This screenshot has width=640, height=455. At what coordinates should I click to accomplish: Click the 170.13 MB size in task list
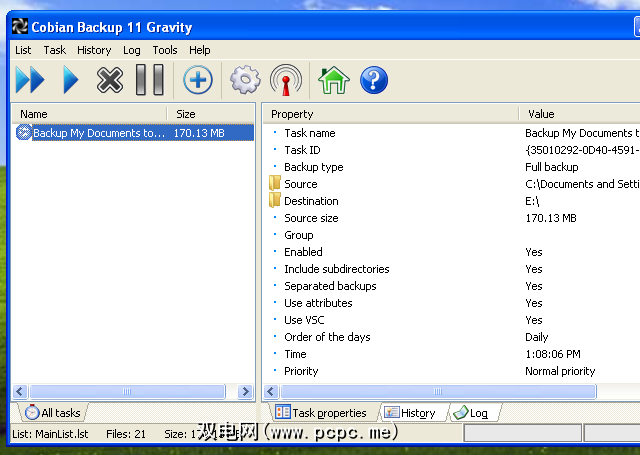point(199,133)
